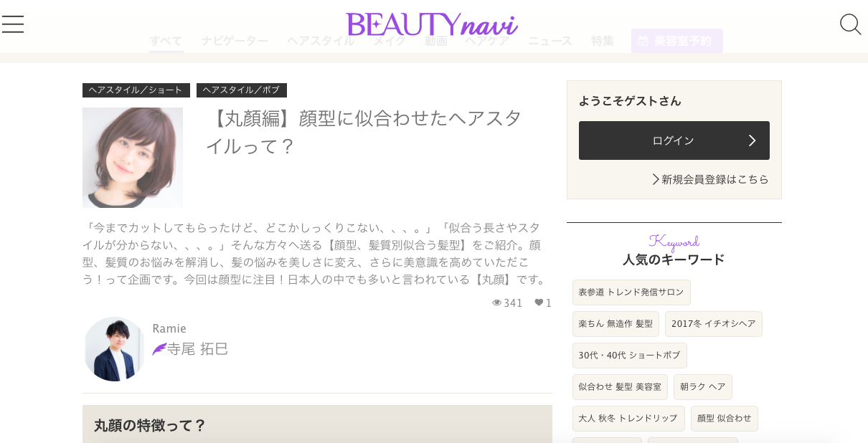The height and width of the screenshot is (443, 868).
Task: Click the heart like icon
Action: [539, 303]
